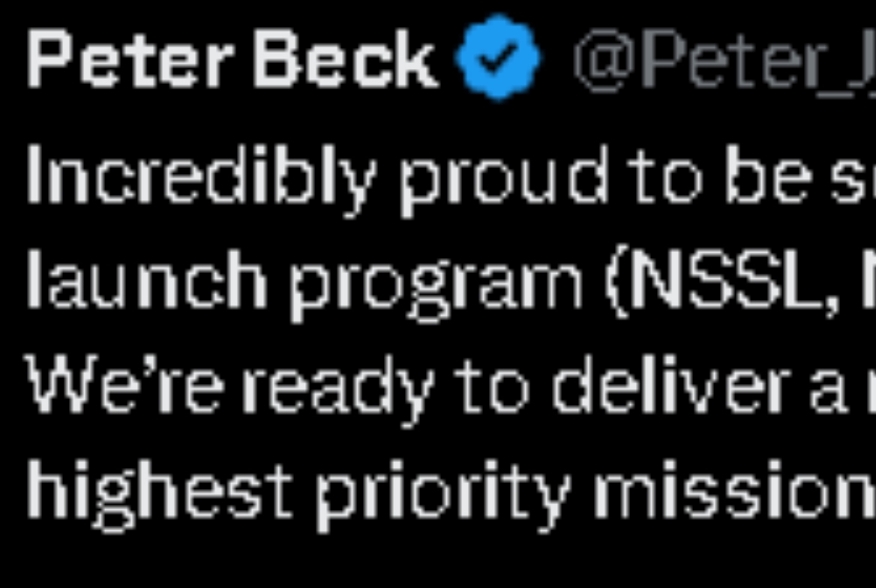Click the first name "Peter" in header
Image resolution: width=876 pixels, height=588 pixels.
point(130,59)
